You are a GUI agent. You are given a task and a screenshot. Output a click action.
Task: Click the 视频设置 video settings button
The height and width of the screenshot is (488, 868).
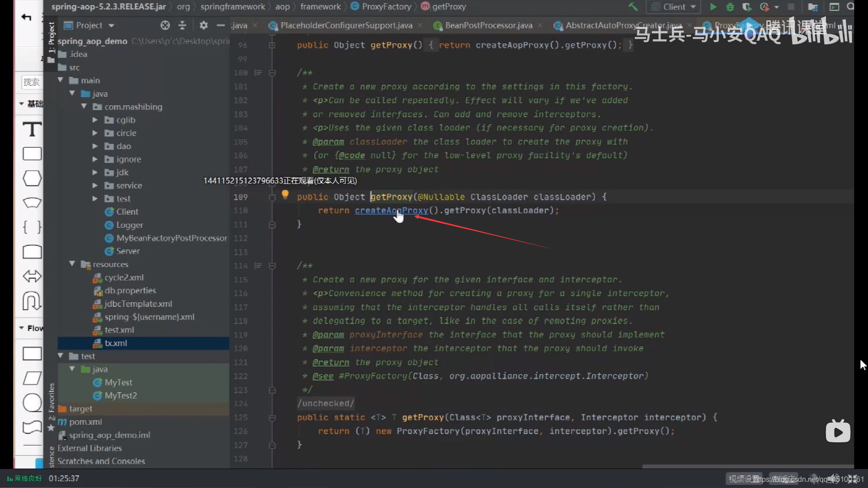[744, 479]
